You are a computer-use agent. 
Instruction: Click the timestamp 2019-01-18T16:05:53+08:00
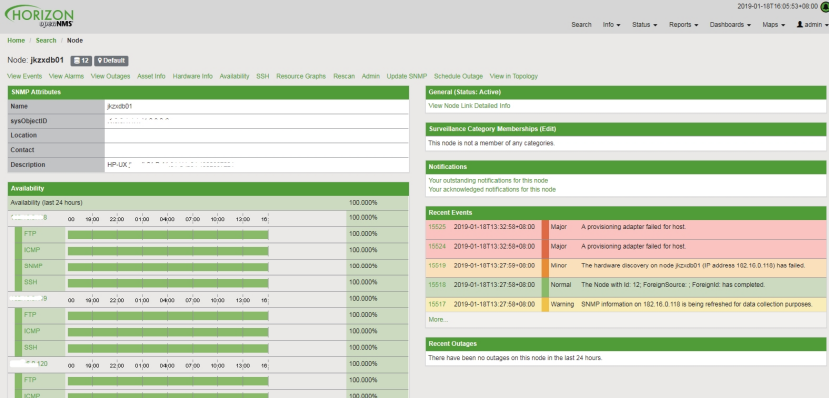point(777,7)
